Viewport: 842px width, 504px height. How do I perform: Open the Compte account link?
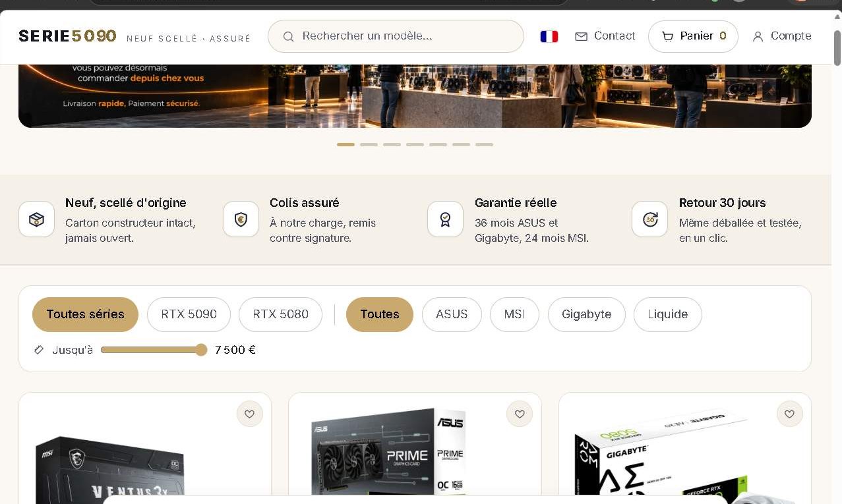point(782,36)
